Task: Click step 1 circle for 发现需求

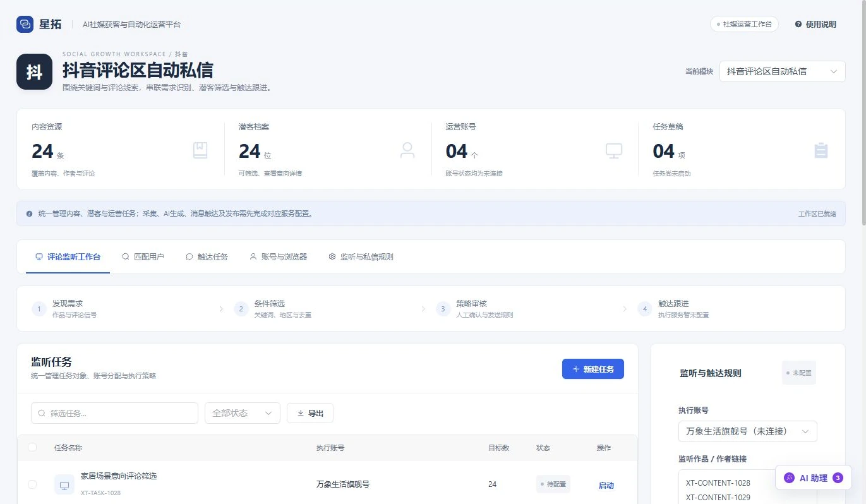Action: [39, 309]
